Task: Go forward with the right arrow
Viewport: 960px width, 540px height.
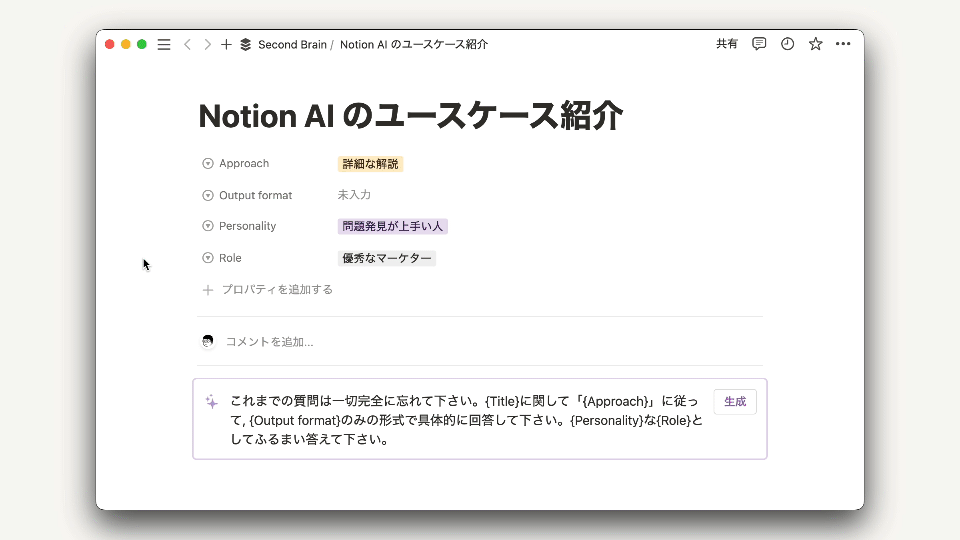Action: [208, 45]
